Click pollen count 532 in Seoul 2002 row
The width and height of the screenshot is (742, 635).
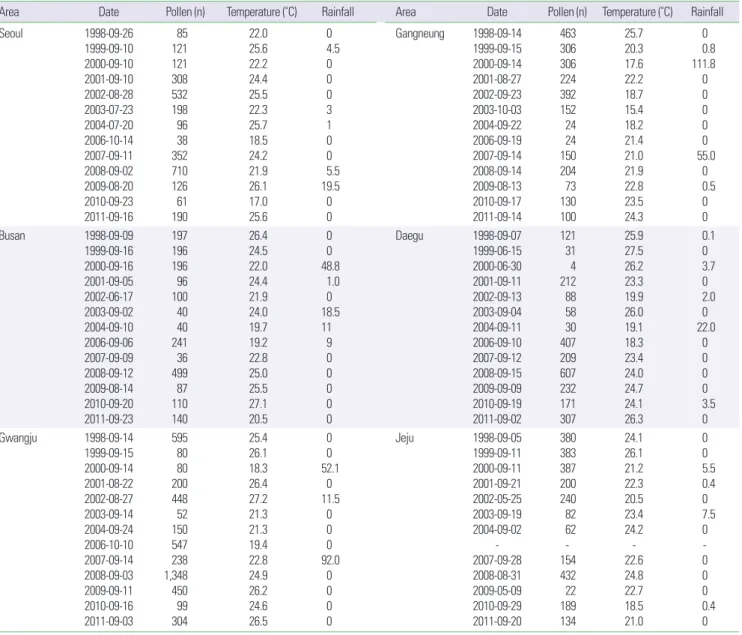(179, 95)
